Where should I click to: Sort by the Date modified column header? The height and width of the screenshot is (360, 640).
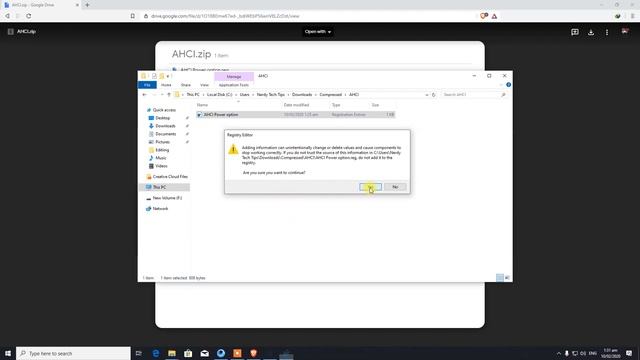pyautogui.click(x=296, y=105)
